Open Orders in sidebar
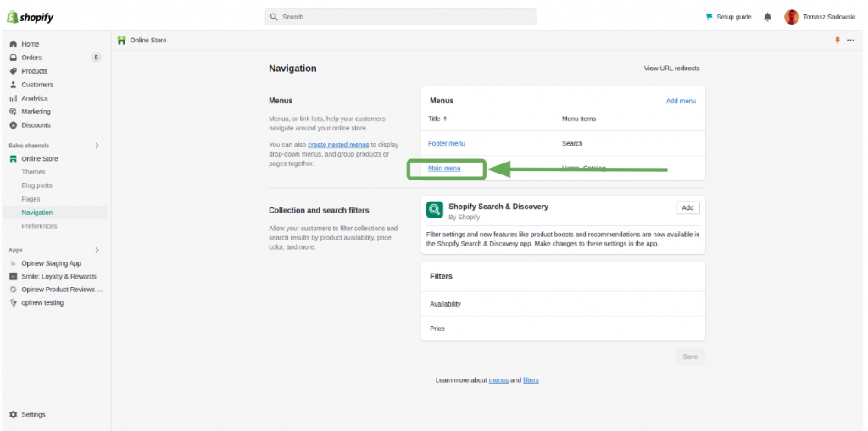 31,58
